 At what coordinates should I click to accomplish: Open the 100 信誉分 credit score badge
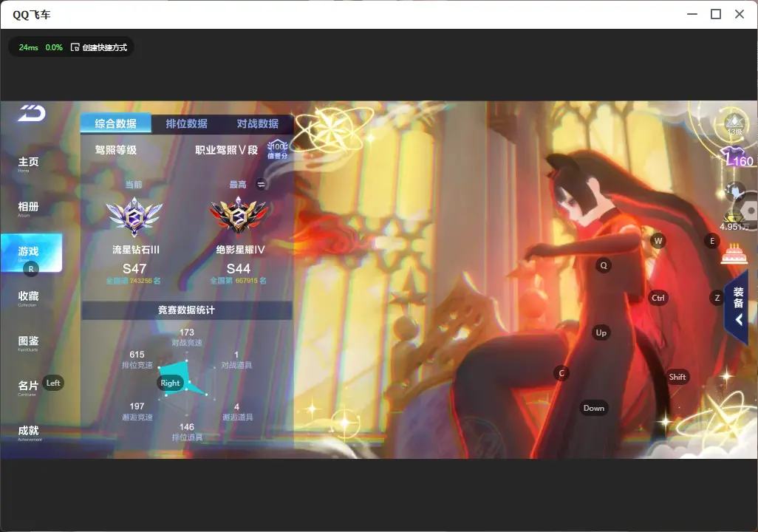(278, 149)
